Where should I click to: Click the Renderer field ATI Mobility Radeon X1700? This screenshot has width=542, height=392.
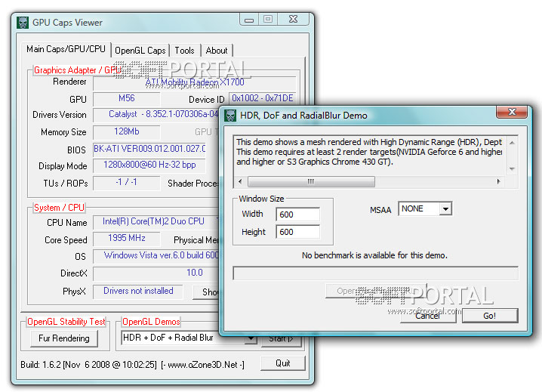click(x=195, y=82)
